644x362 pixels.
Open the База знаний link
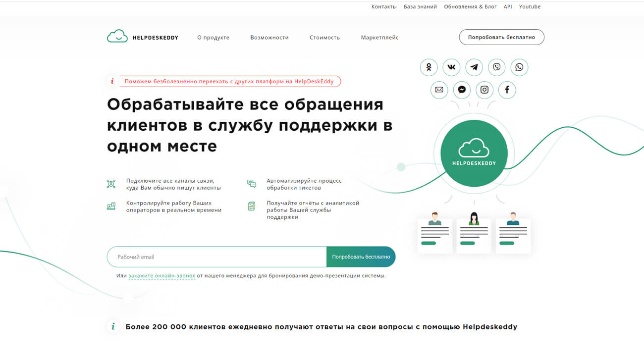[x=420, y=6]
